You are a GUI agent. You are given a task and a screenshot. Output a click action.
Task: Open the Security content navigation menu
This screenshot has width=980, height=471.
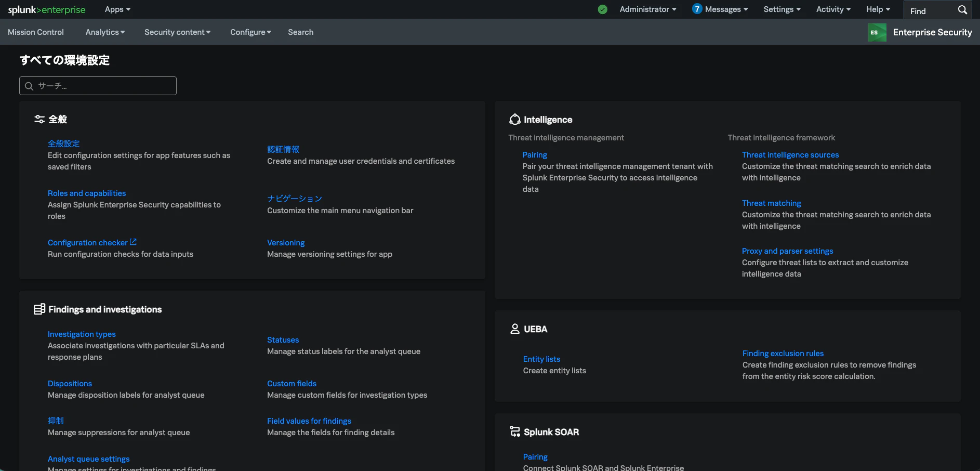pos(178,32)
